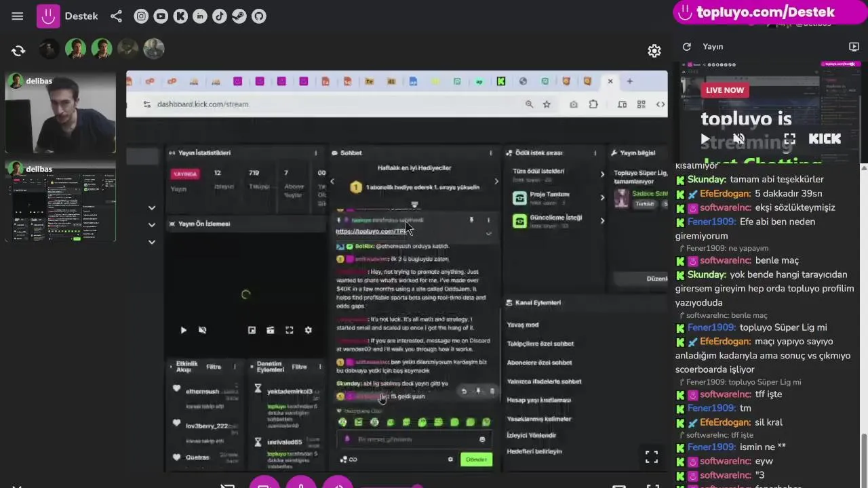Open Filtre in Denetim Eylemleri panel
Screen dimensions: 868x488
299,367
